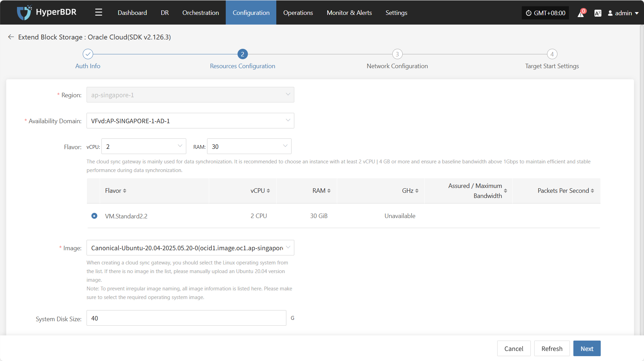Open the alerts notification bell icon
Screen dimensions: 644x361
[581, 13]
